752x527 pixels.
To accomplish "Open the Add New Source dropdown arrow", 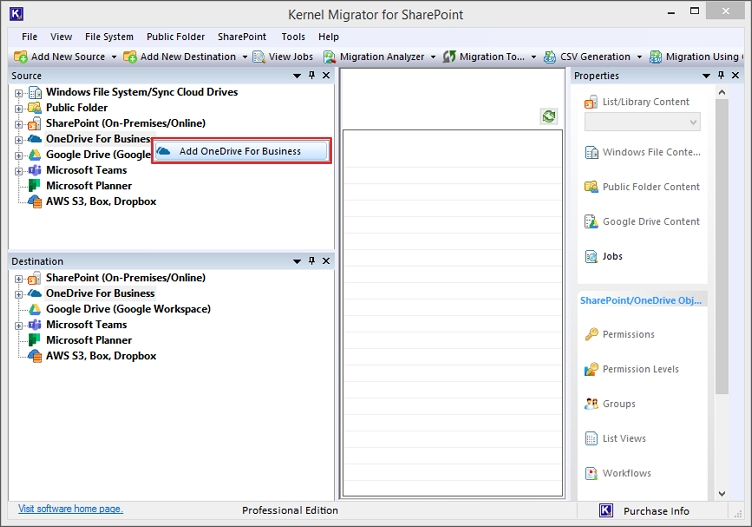I will click(x=114, y=57).
